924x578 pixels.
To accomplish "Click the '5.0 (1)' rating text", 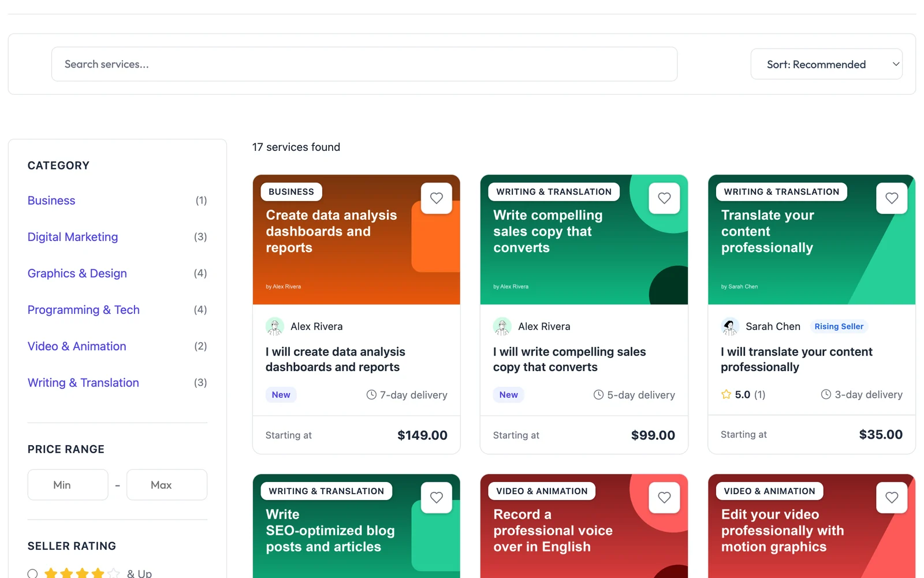I will click(750, 394).
